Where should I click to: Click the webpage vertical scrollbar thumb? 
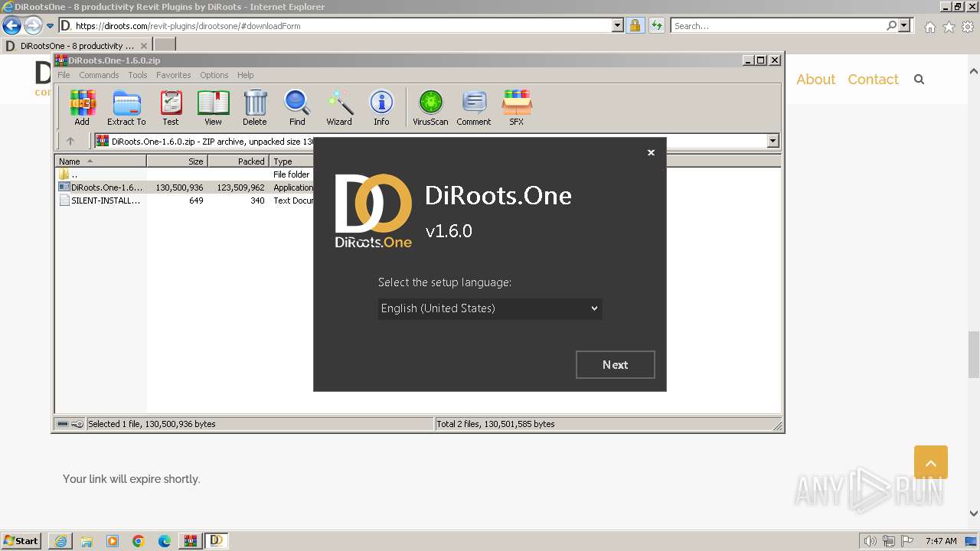pyautogui.click(x=974, y=355)
